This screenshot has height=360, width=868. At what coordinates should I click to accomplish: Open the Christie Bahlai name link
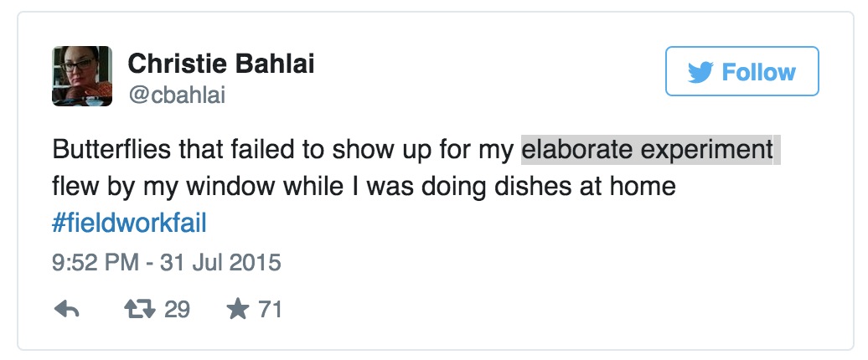[x=221, y=64]
